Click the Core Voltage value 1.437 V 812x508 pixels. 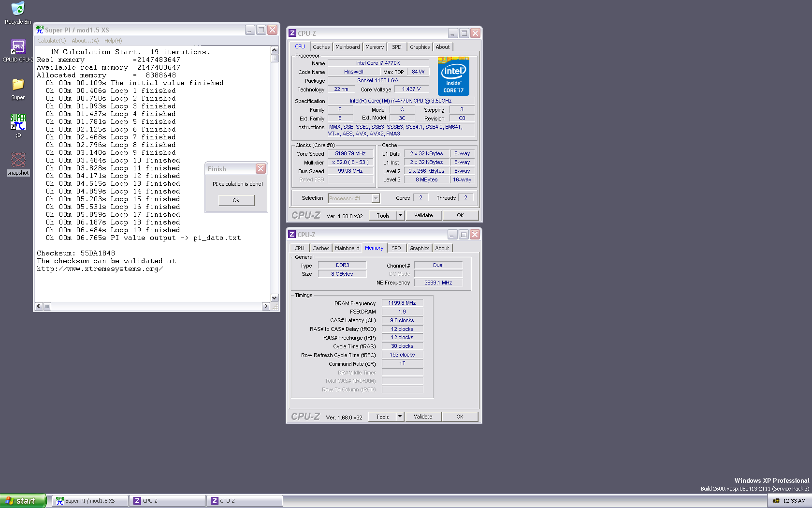(411, 89)
